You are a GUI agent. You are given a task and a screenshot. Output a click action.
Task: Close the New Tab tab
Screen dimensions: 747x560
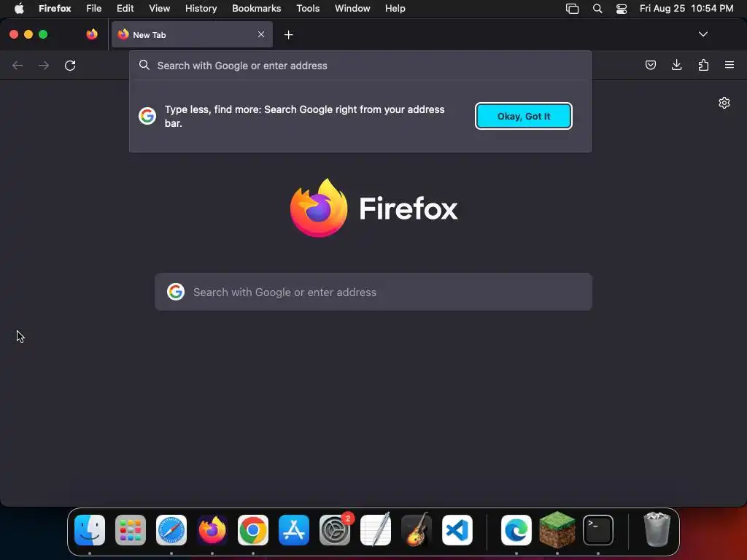pyautogui.click(x=261, y=34)
